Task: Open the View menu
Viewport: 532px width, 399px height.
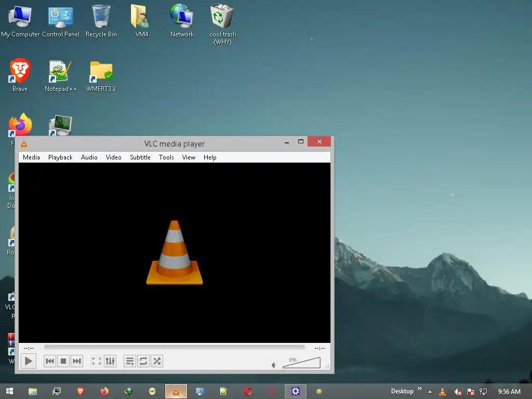Action: pos(189,157)
